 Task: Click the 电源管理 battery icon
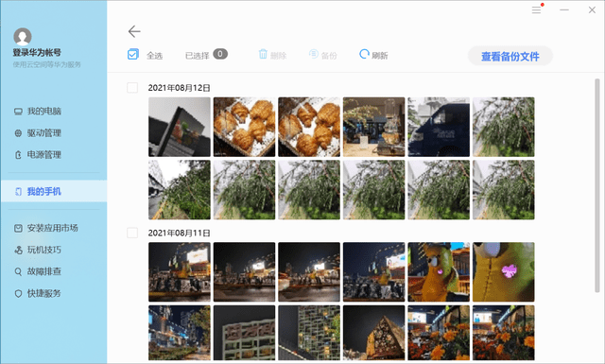[x=18, y=155]
